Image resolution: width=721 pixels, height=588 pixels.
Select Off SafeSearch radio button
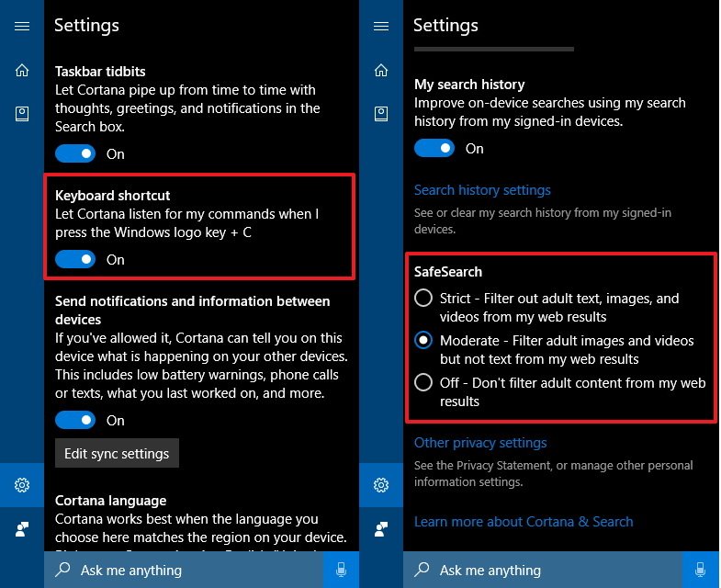(423, 382)
